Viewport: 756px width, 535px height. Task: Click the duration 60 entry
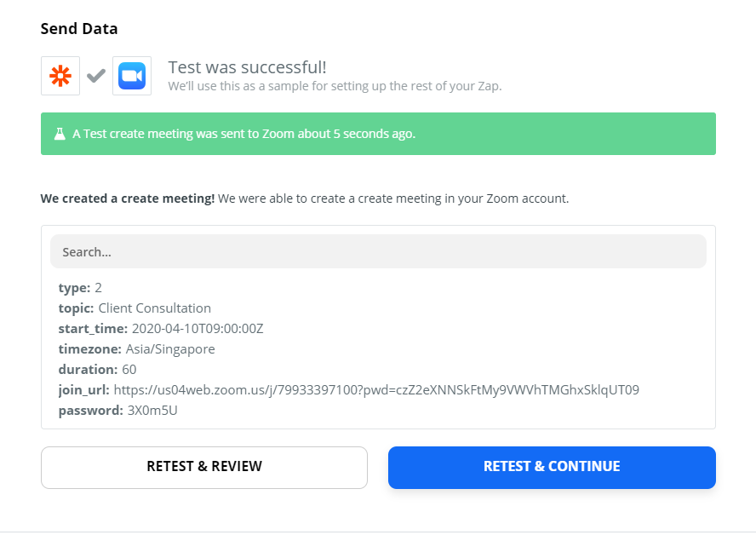click(97, 370)
